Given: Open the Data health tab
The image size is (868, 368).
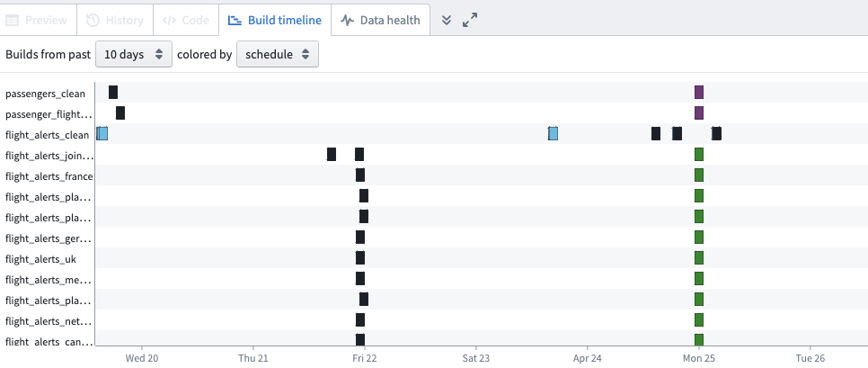Looking at the screenshot, I should (x=380, y=21).
